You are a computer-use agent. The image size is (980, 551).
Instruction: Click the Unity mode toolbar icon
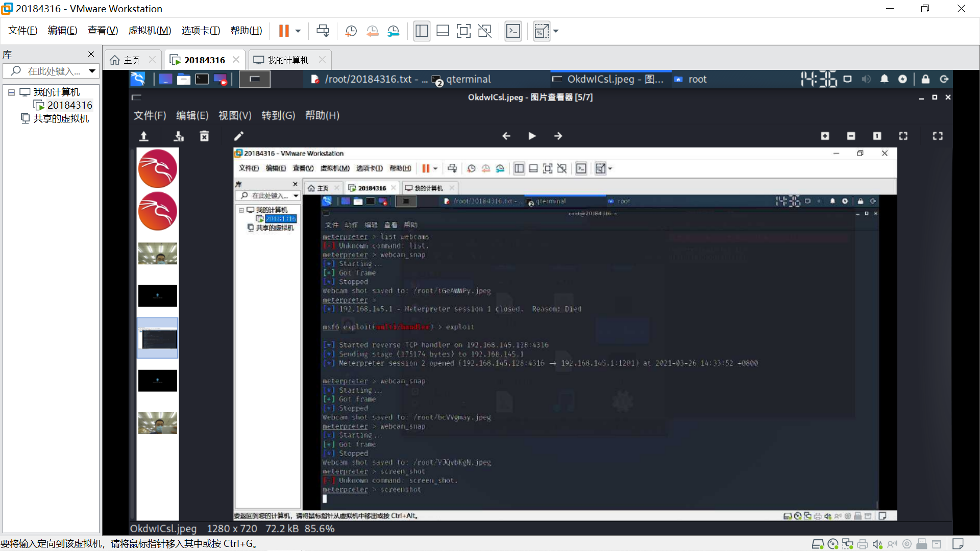(484, 31)
